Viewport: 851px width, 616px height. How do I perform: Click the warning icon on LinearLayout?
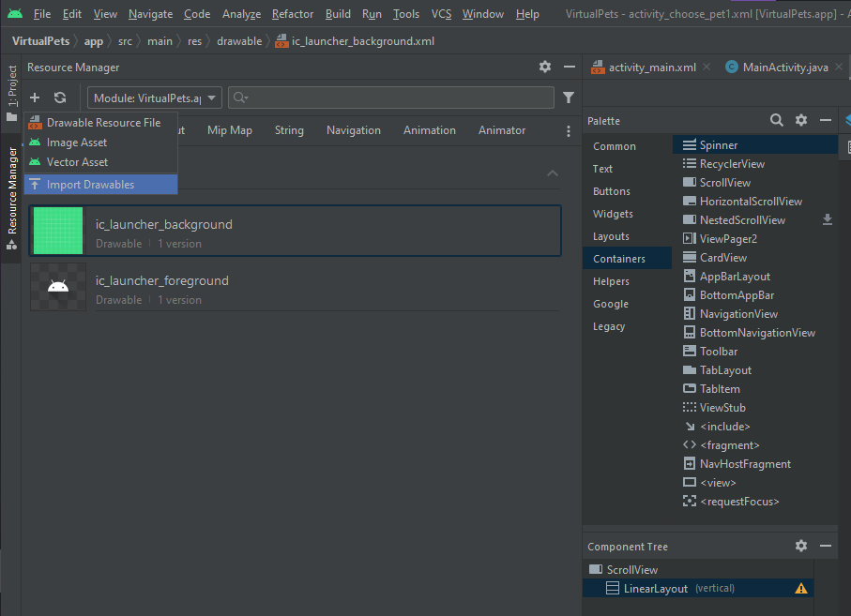point(801,589)
